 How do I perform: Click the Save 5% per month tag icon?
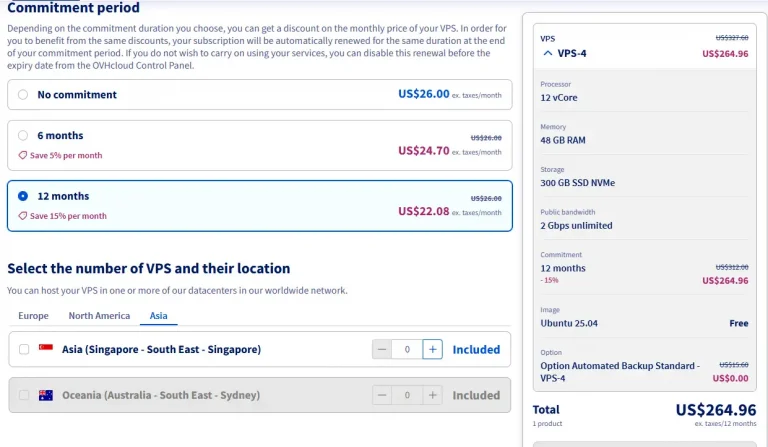click(x=23, y=155)
